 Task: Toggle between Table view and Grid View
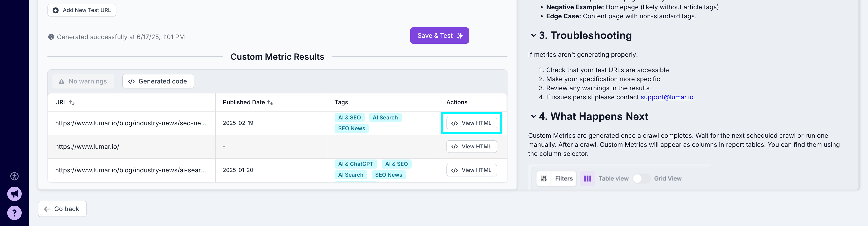click(x=641, y=179)
